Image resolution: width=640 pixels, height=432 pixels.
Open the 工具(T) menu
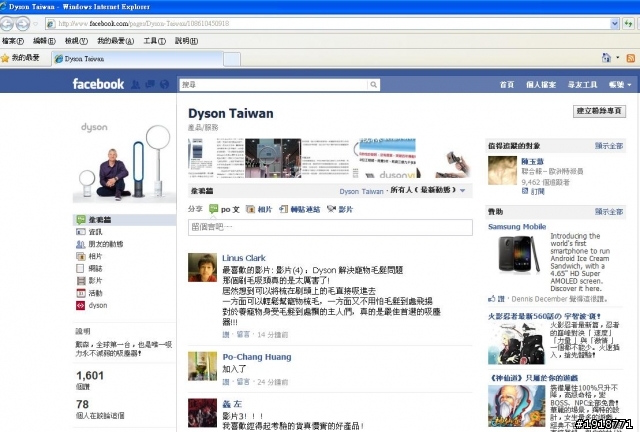[154, 41]
